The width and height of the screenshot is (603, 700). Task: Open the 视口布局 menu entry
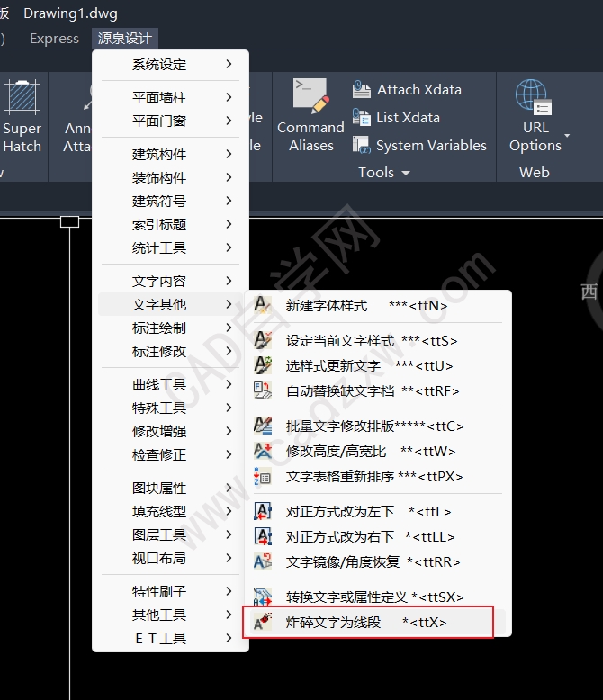tap(170, 558)
